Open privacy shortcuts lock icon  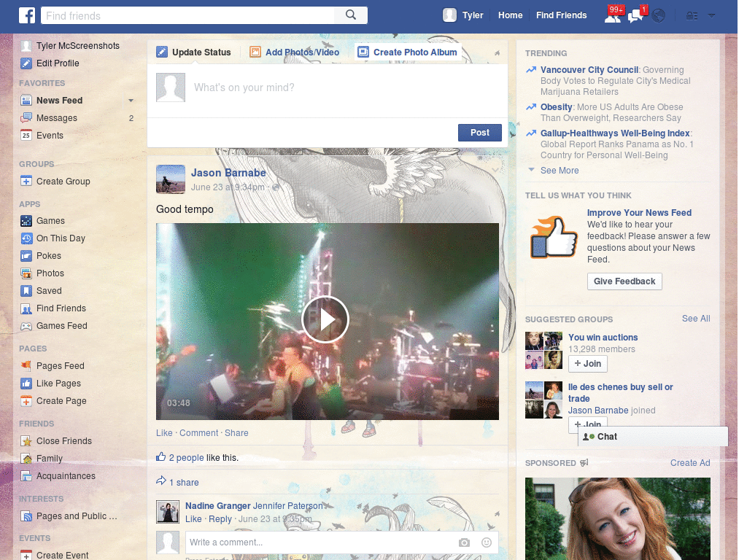pyautogui.click(x=692, y=16)
